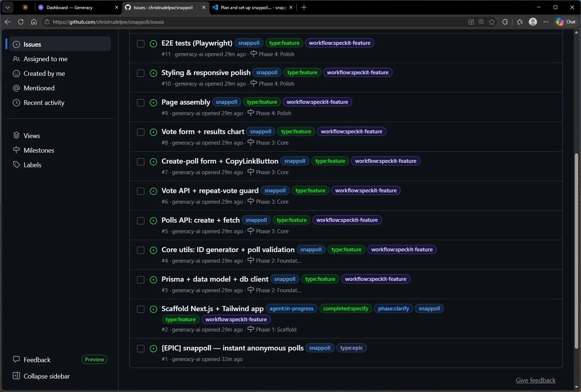This screenshot has height=392, width=581.
Task: Click the pinned Claude tab icon
Action: 25,7
